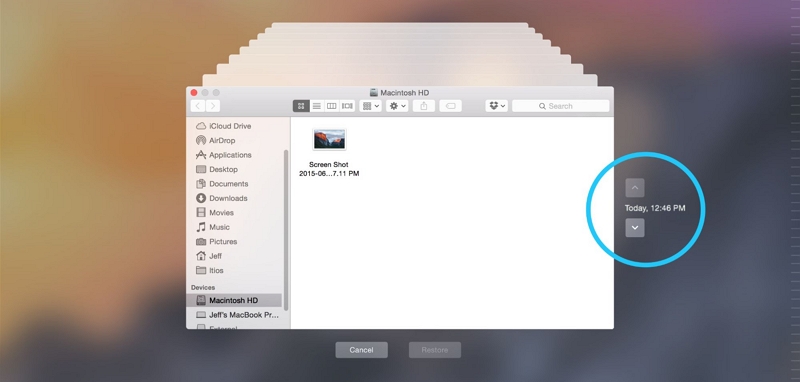Click the sidebar vertical scrollbar
The image size is (800, 382).
pos(286,230)
